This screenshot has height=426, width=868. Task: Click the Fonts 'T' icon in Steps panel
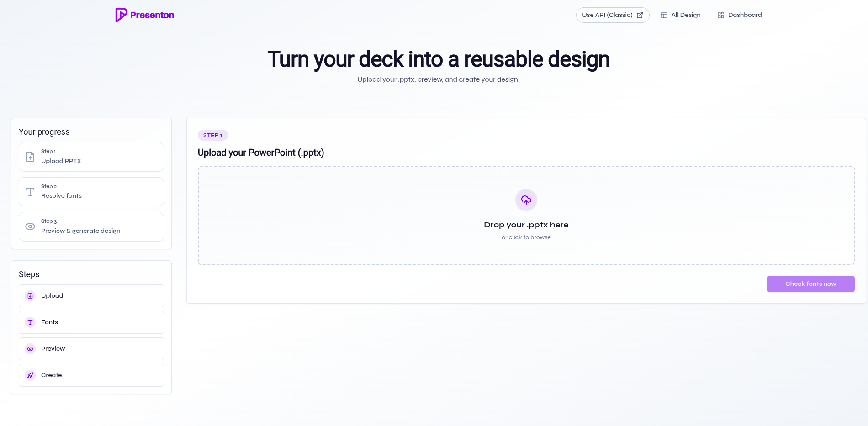point(30,322)
